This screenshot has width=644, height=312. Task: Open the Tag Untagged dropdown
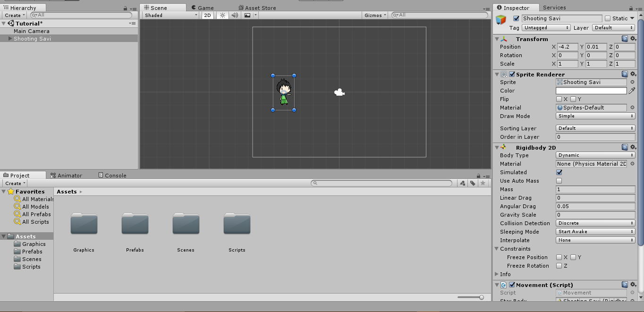coord(547,28)
